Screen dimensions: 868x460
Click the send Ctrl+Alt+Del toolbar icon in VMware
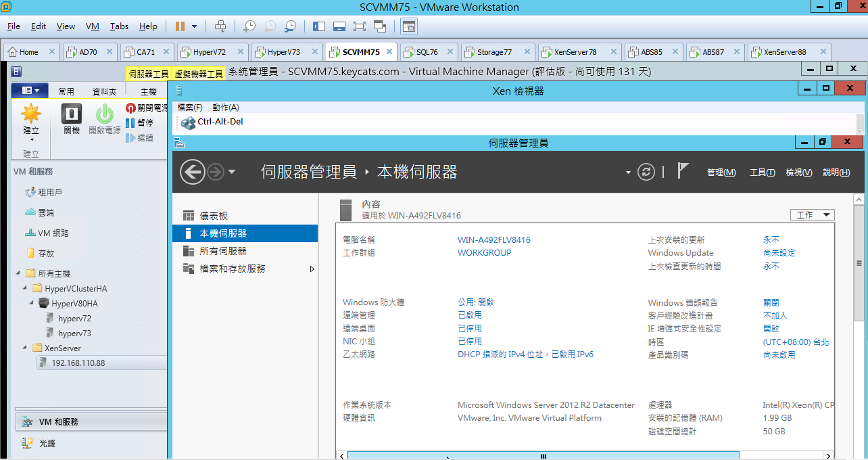point(220,26)
